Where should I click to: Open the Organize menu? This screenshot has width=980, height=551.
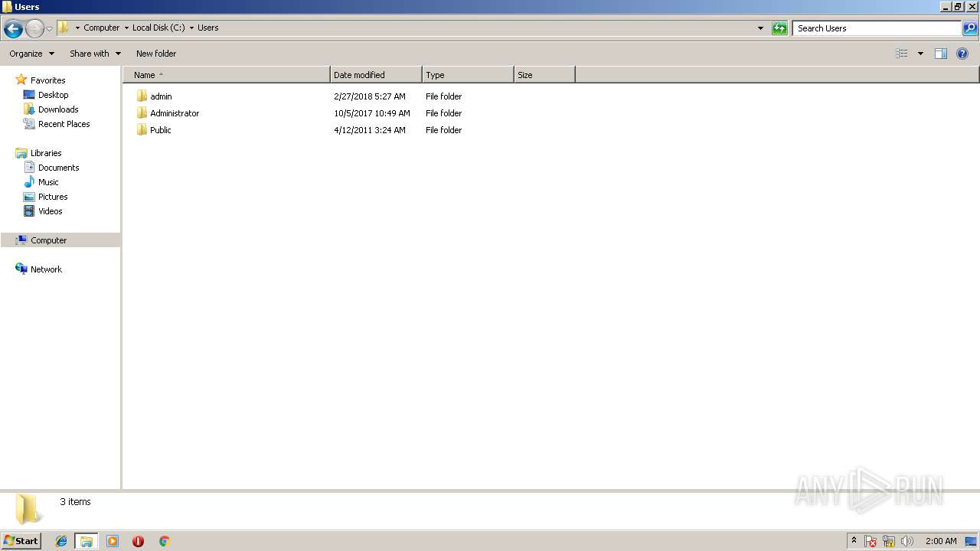(32, 54)
